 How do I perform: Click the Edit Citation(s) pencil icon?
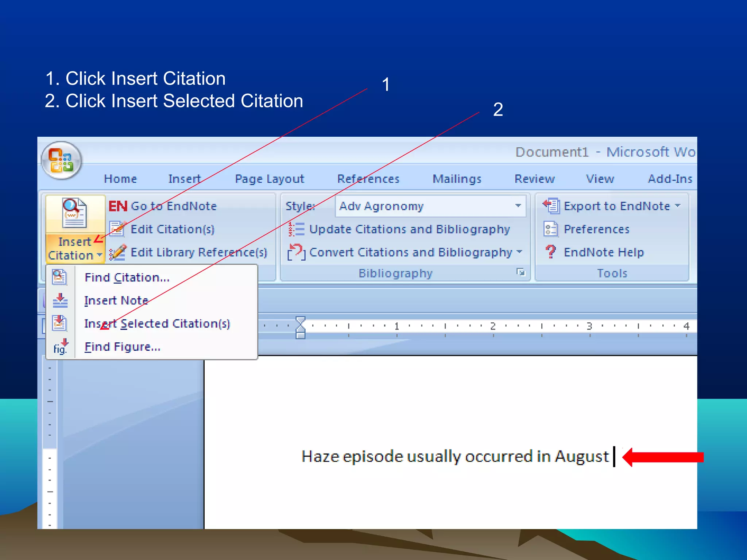(x=118, y=229)
